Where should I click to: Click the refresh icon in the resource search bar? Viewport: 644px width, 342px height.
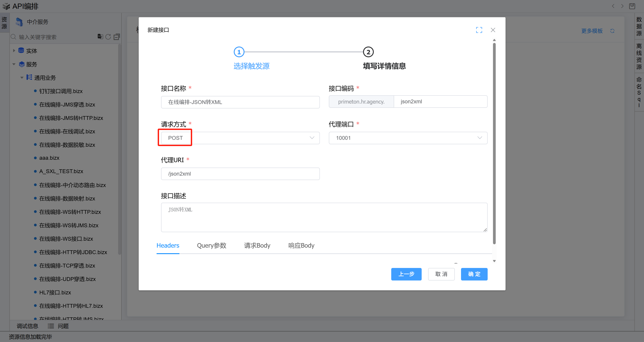click(x=108, y=37)
